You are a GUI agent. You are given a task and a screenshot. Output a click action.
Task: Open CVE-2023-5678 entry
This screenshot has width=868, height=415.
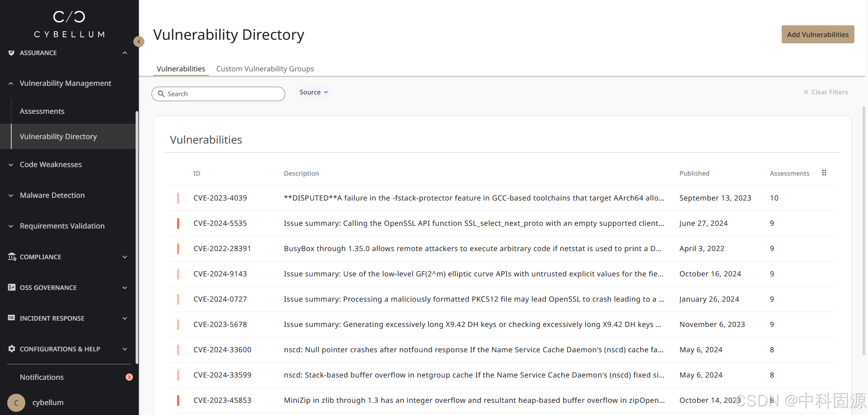(x=220, y=324)
